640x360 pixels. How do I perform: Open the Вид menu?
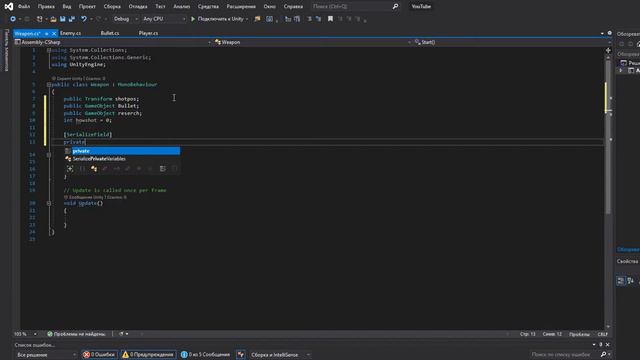click(x=67, y=7)
